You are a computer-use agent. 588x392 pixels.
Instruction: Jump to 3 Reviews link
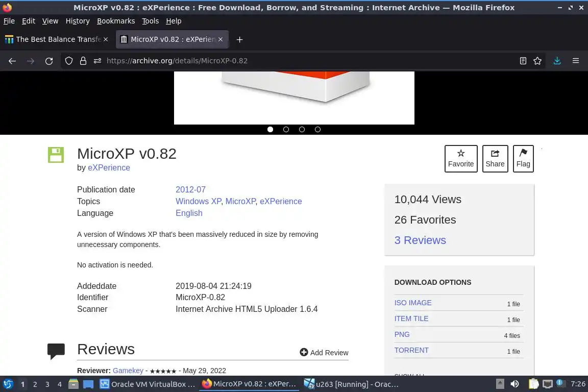pos(420,240)
